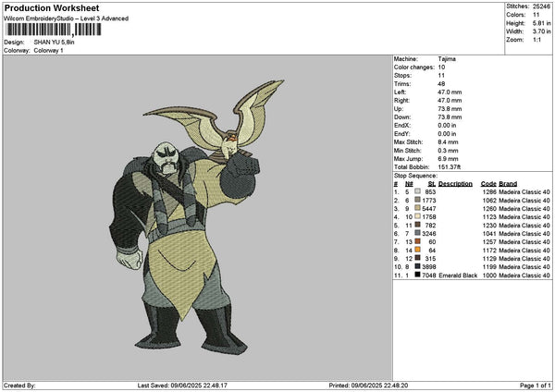Image resolution: width=555 pixels, height=392 pixels.
Task: Click the rust-brown swatch in stop 7
Action: point(418,241)
